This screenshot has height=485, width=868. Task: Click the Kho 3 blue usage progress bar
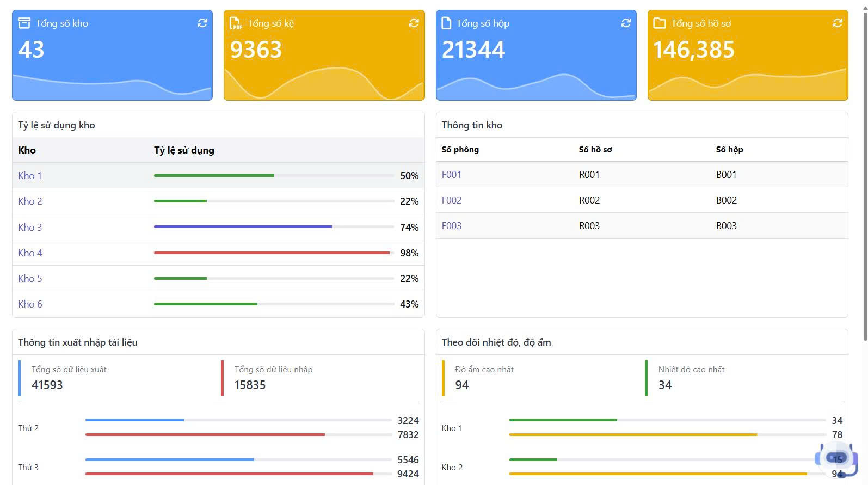243,227
